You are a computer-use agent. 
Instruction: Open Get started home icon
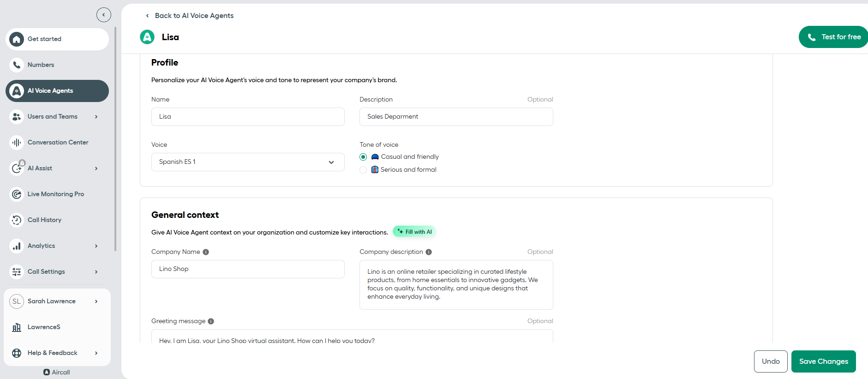click(17, 39)
